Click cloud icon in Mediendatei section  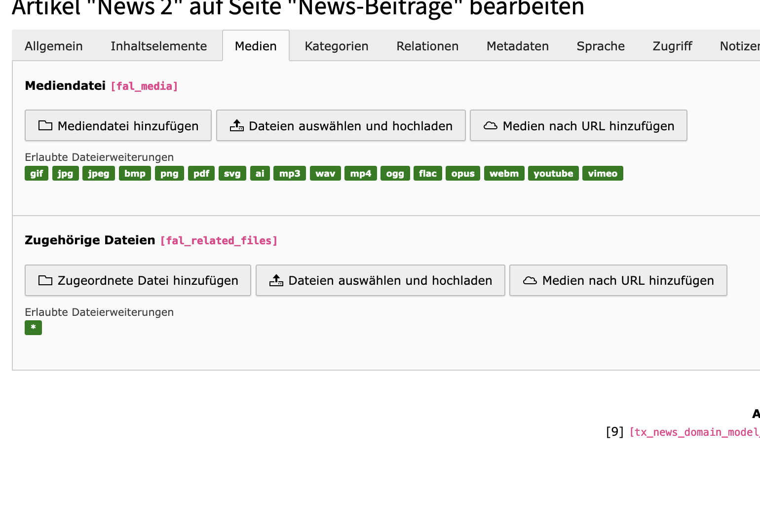pyautogui.click(x=490, y=126)
